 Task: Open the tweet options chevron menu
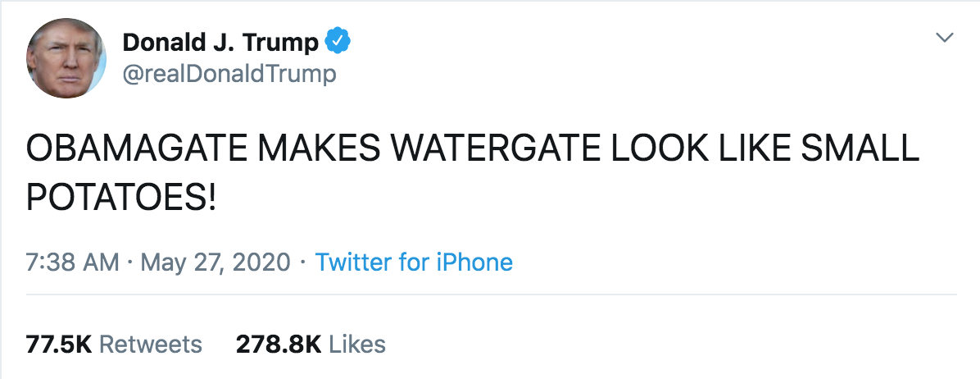point(945,38)
